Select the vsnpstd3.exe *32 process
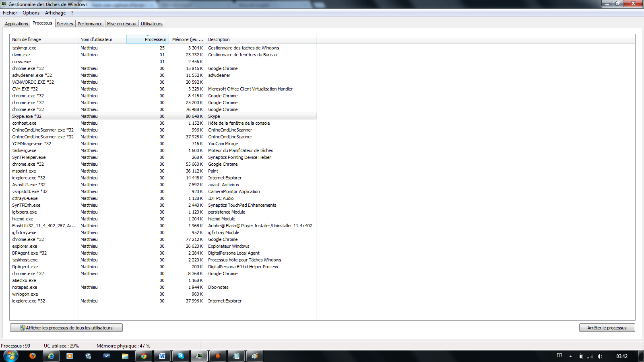This screenshot has height=362, width=644. point(163,191)
